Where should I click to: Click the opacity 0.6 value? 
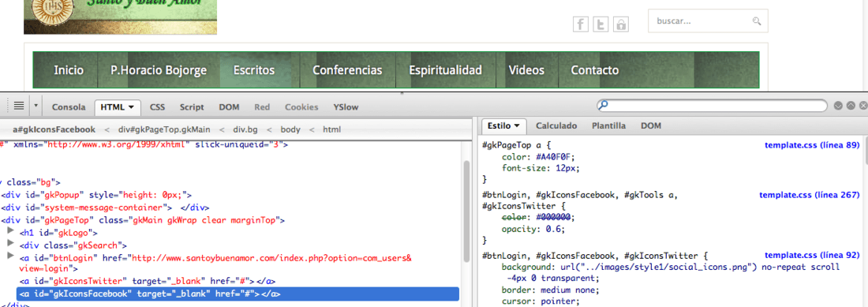(554, 229)
